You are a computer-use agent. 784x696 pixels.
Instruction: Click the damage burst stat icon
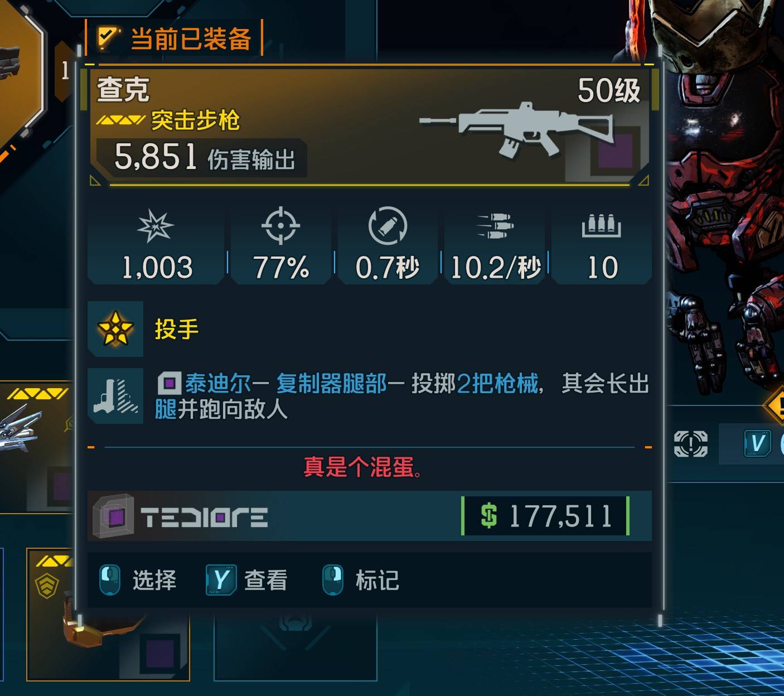(x=156, y=226)
